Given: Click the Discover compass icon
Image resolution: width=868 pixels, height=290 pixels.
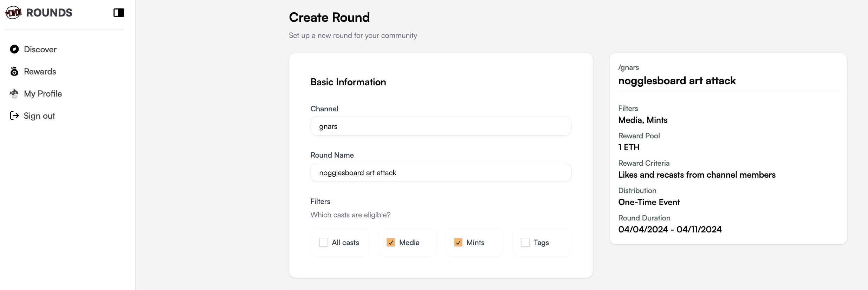Looking at the screenshot, I should (14, 49).
